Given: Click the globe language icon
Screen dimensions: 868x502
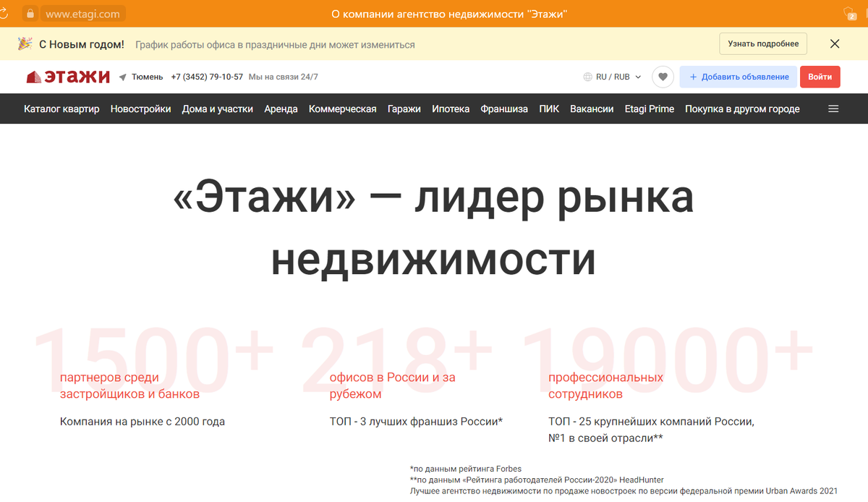Looking at the screenshot, I should click(587, 77).
